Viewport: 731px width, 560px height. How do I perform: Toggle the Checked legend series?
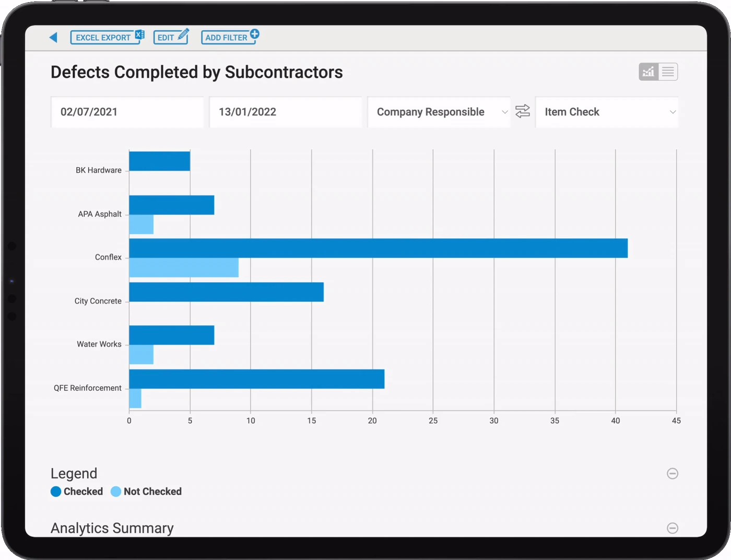point(77,492)
